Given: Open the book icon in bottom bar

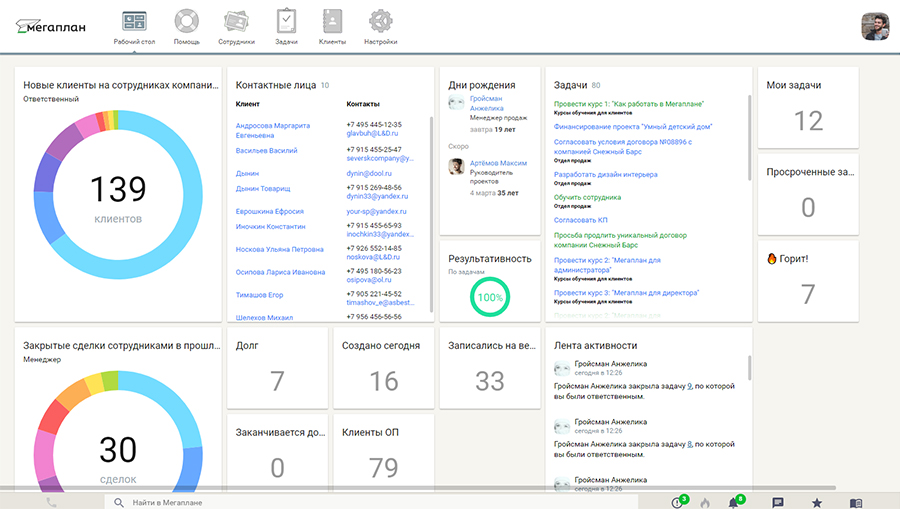Looking at the screenshot, I should coord(855,502).
